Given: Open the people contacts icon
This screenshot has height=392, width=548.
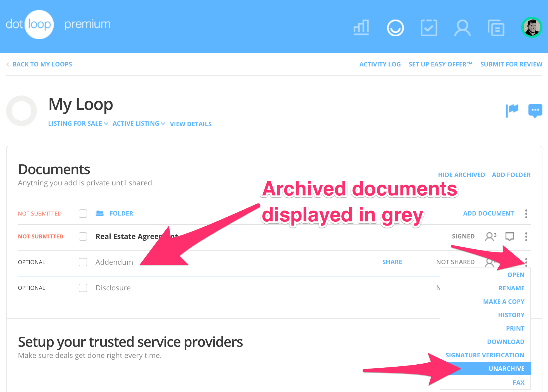Looking at the screenshot, I should tap(462, 28).
